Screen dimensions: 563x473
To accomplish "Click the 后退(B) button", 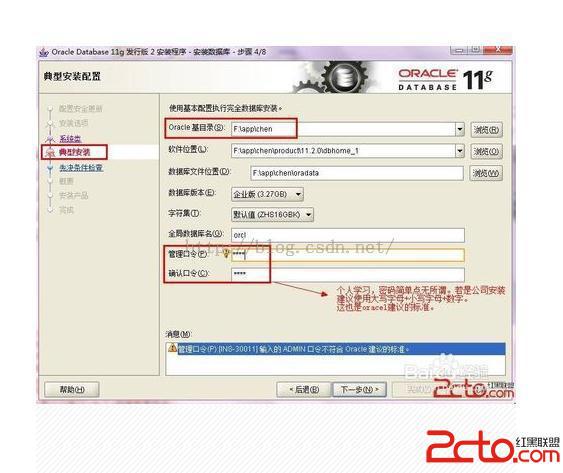I will click(303, 389).
